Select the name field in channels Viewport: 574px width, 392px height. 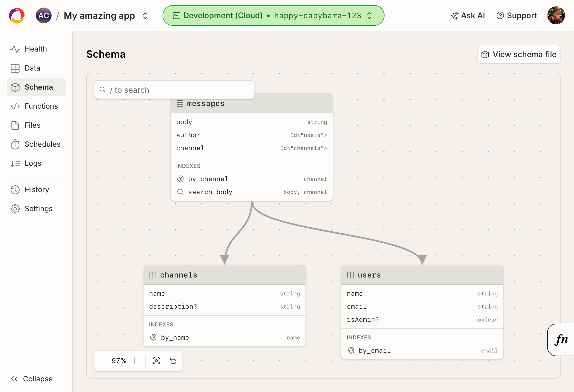pos(224,294)
